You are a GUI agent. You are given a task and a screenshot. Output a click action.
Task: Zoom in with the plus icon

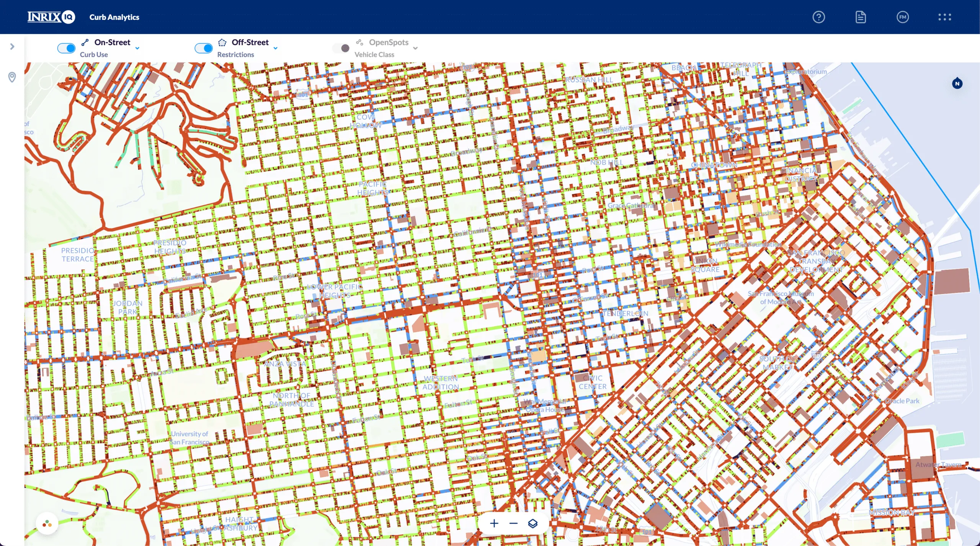pos(494,523)
